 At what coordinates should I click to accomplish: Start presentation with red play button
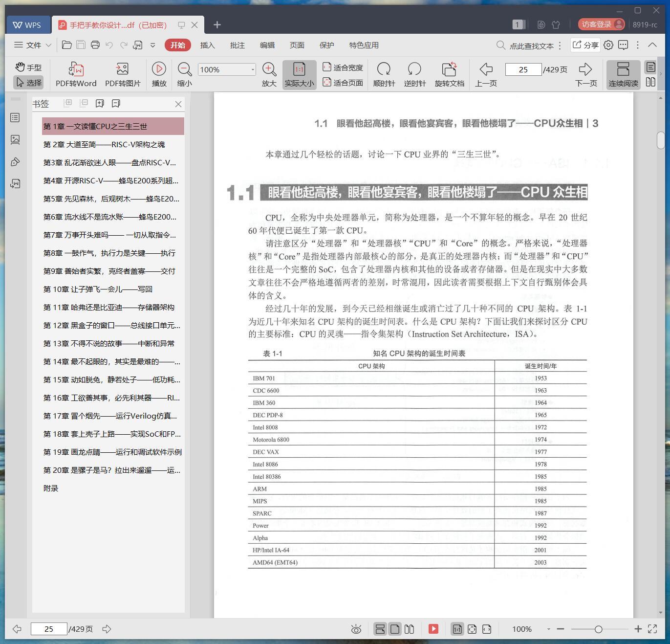433,629
